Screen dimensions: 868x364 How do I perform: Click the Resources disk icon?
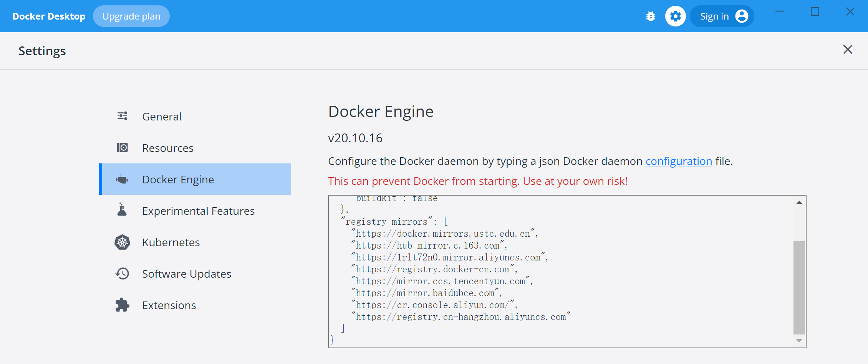coord(122,148)
